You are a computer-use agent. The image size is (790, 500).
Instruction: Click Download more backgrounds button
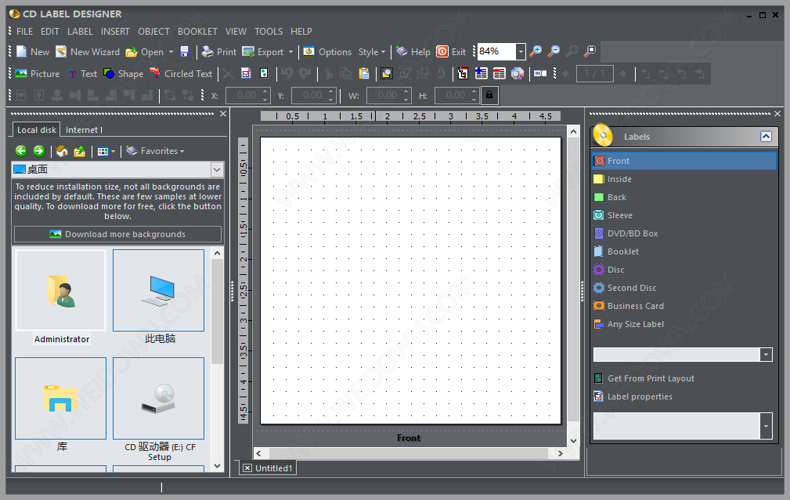point(118,234)
